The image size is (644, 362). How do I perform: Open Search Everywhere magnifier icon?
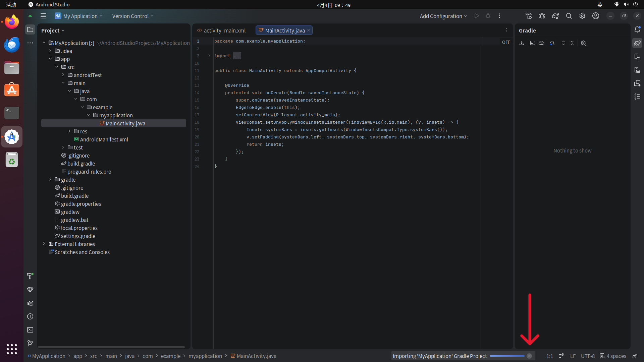coord(569,16)
